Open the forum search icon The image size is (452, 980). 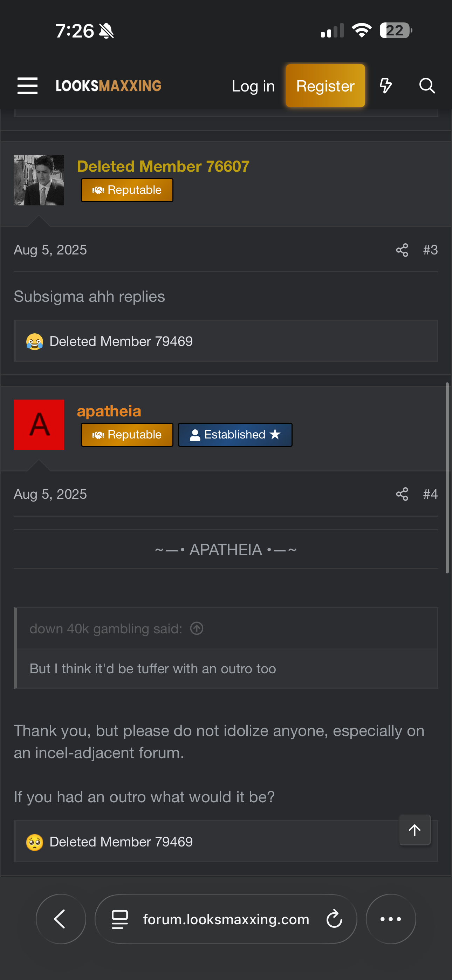(426, 86)
